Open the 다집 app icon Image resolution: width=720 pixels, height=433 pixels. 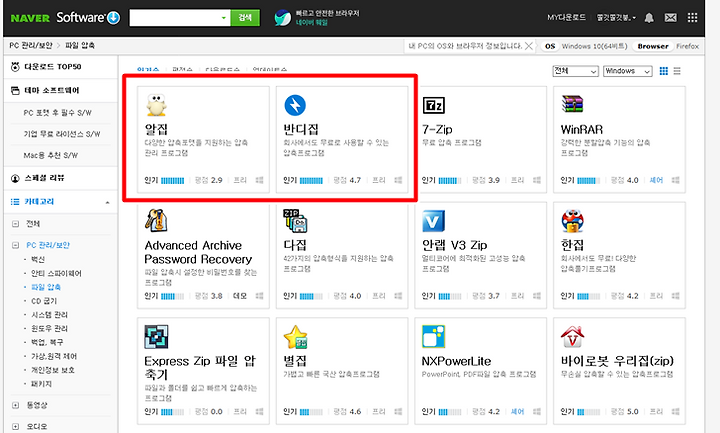[x=295, y=221]
